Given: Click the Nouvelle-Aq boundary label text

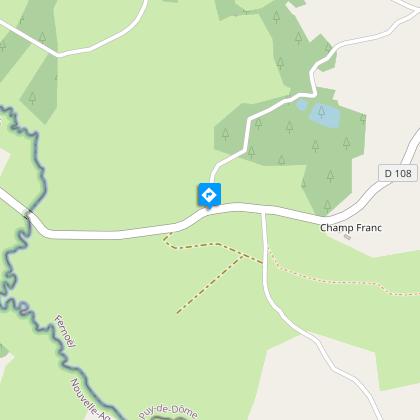Looking at the screenshot, I should [89, 398].
